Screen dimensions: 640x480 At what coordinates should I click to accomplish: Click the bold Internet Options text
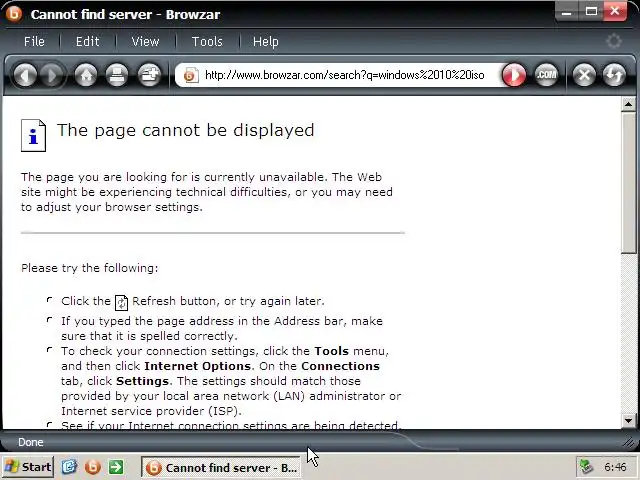(x=198, y=366)
